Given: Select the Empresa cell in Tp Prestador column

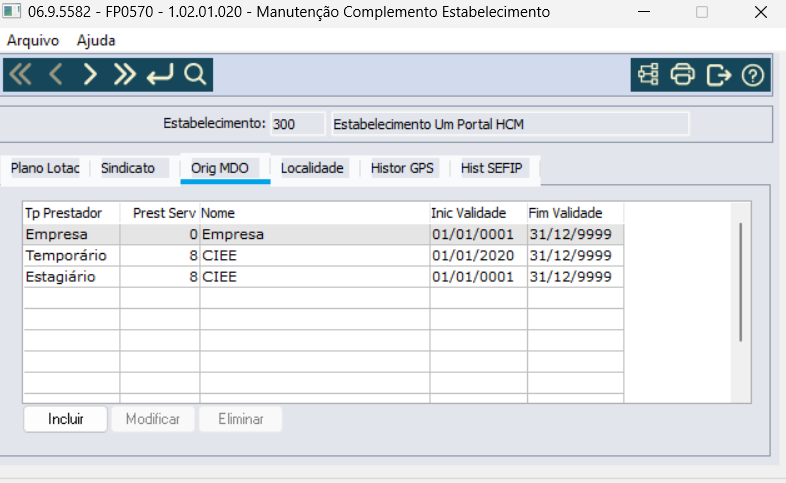Looking at the screenshot, I should (x=71, y=234).
